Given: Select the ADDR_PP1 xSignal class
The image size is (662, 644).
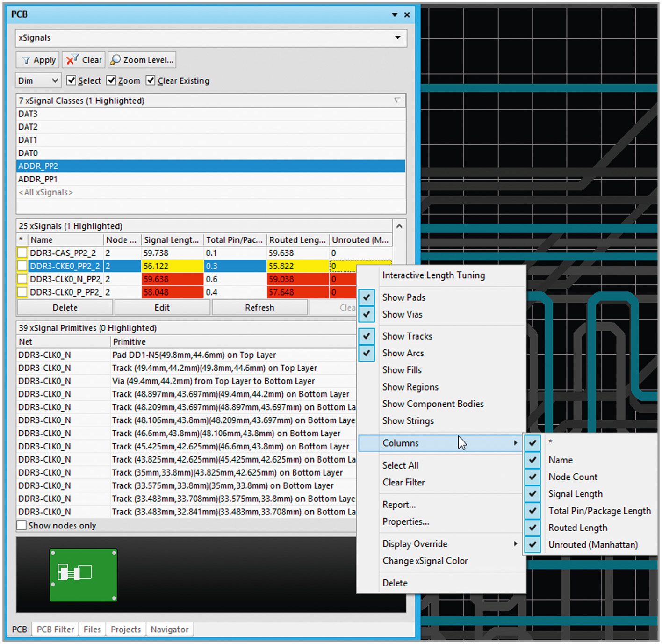Looking at the screenshot, I should (211, 179).
